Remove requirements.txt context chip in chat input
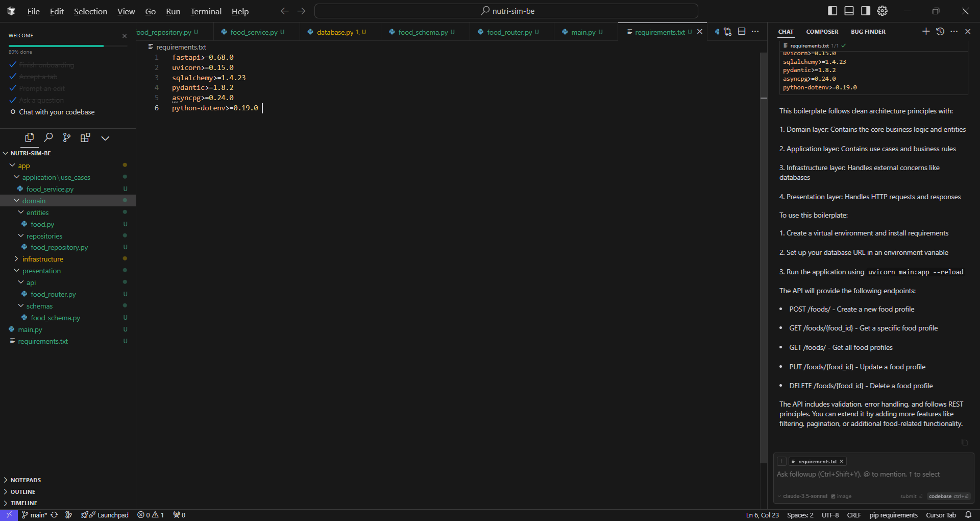Screen dimensions: 980x521 pos(842,461)
